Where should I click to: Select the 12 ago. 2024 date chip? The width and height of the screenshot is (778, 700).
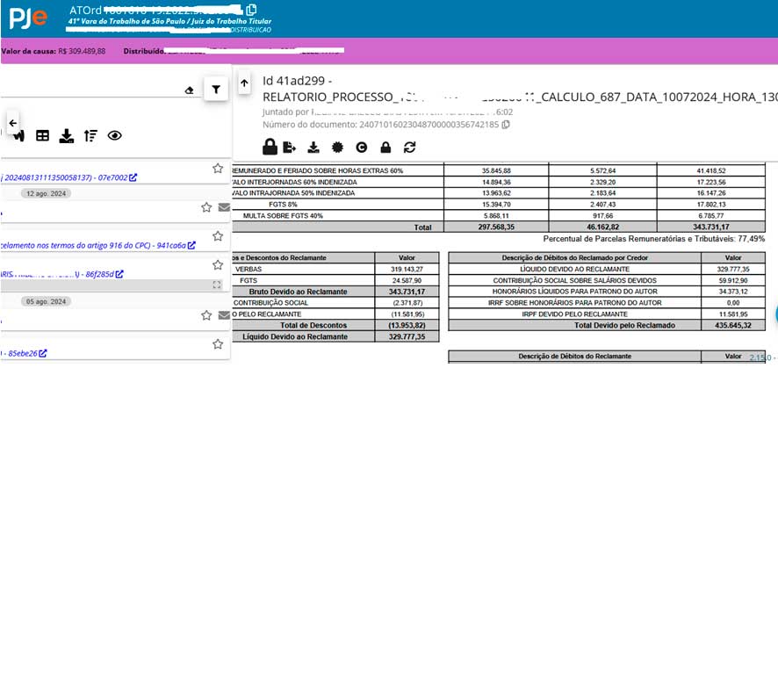47,193
